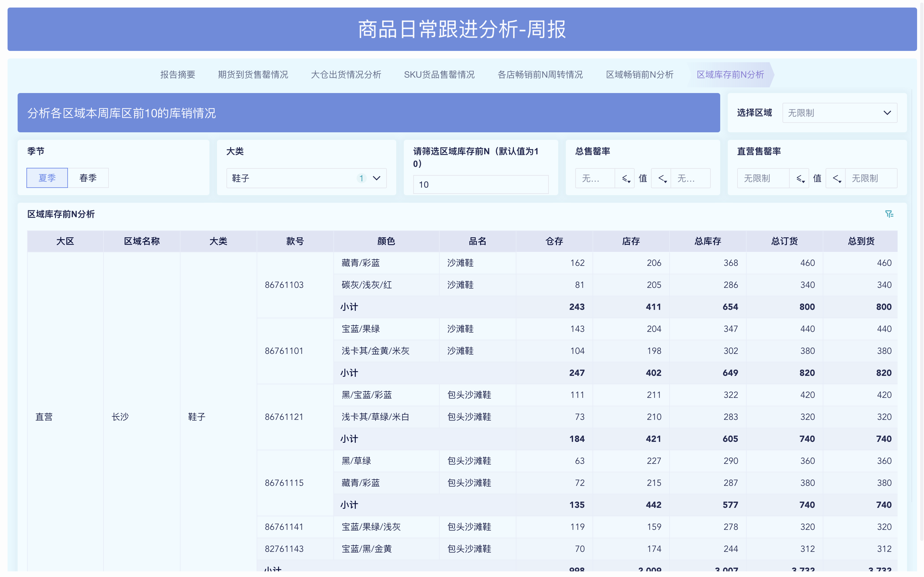This screenshot has width=924, height=577.
Task: Select the 夏季 season option
Action: click(47, 178)
